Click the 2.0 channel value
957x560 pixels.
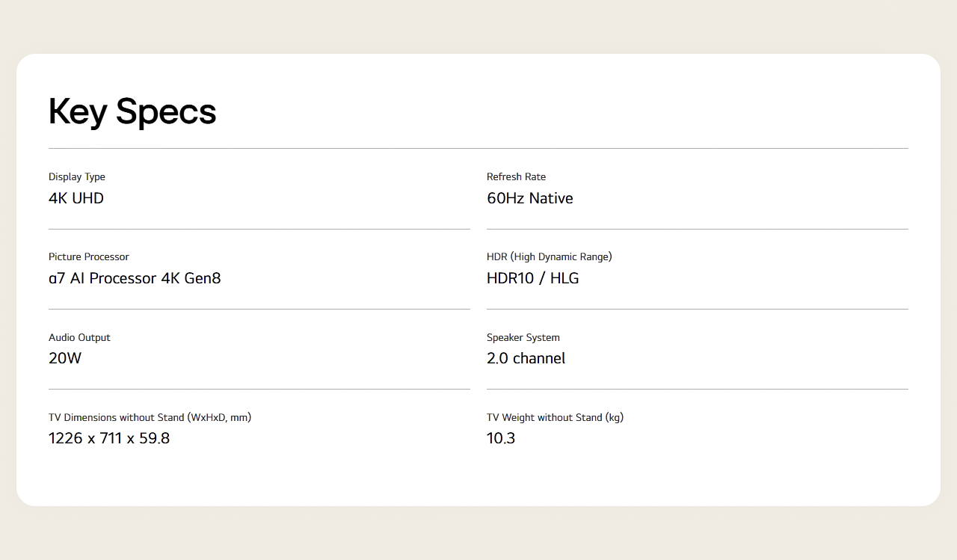tap(526, 358)
